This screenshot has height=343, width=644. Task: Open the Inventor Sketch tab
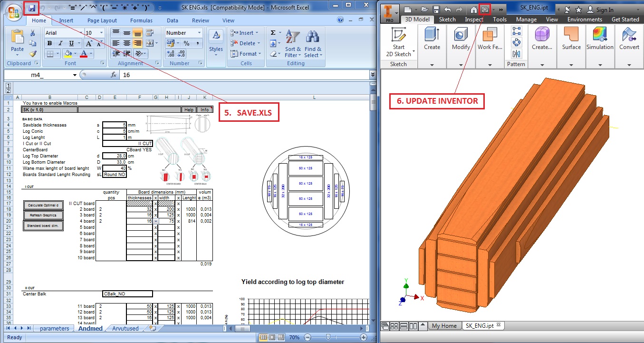click(x=447, y=20)
